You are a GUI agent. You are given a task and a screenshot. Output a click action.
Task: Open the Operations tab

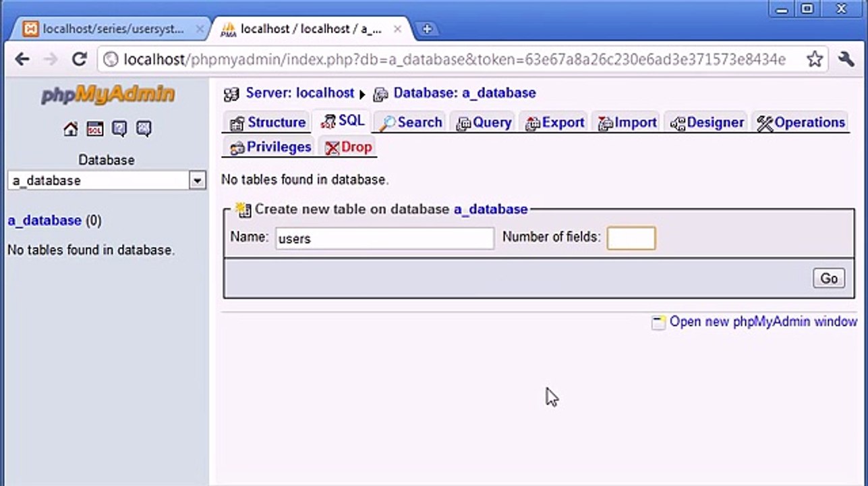pos(801,122)
